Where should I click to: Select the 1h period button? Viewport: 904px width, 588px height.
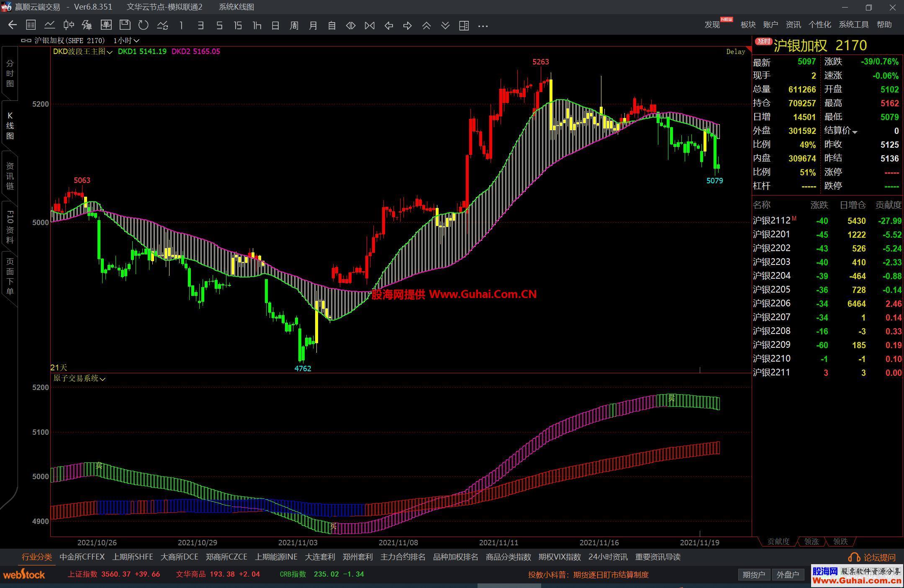tap(257, 26)
